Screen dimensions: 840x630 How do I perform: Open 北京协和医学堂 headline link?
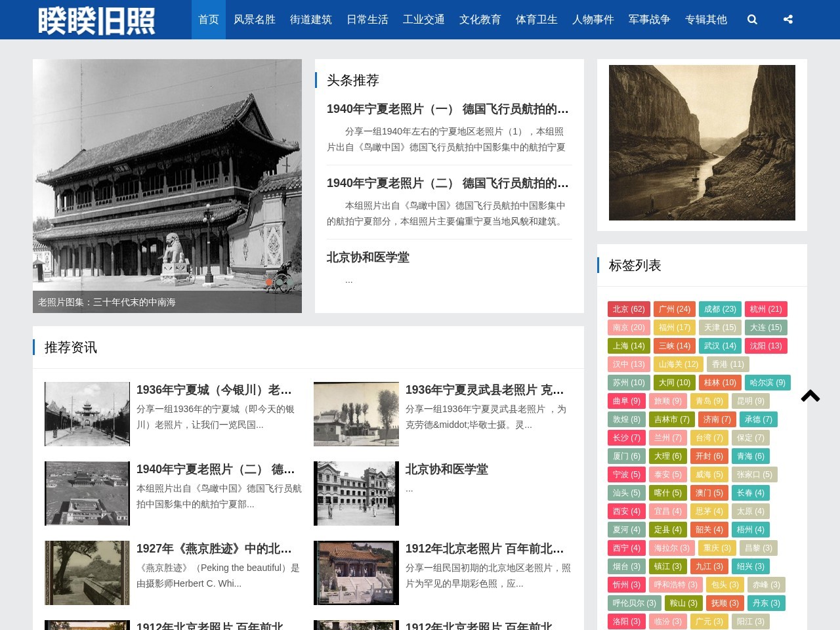[368, 257]
